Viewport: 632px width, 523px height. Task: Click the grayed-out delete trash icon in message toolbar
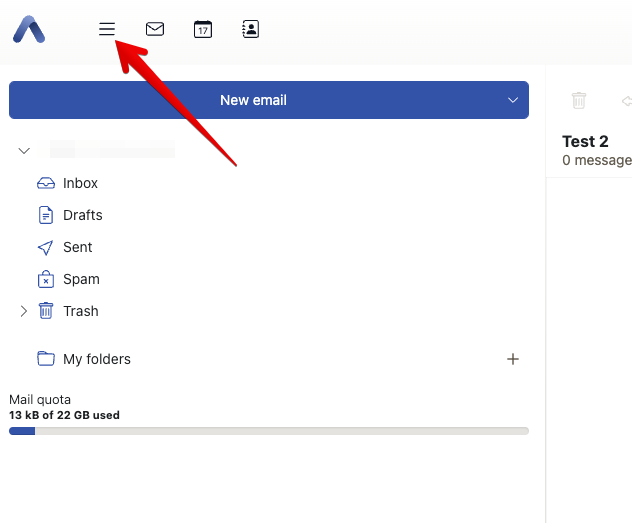click(x=578, y=100)
